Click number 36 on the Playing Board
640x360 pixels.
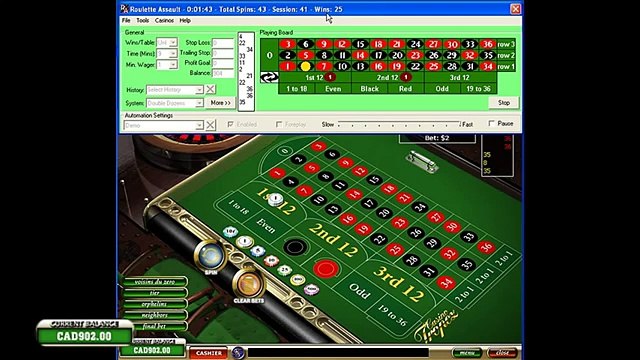(487, 44)
